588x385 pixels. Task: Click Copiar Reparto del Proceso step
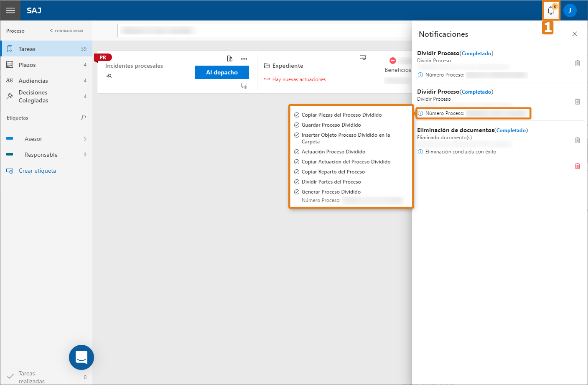click(333, 172)
